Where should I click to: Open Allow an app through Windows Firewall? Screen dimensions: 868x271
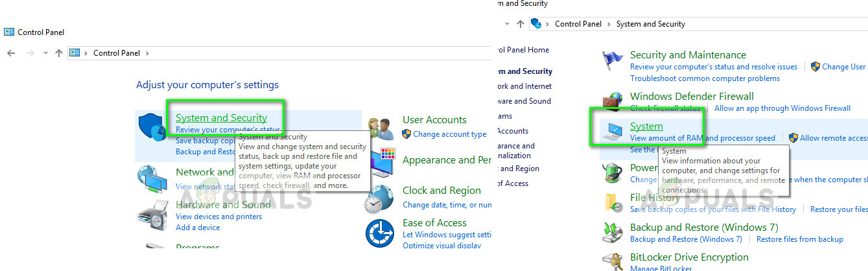coord(782,108)
